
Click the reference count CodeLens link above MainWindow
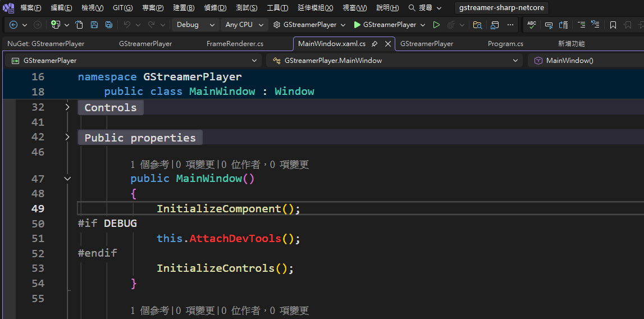coord(149,165)
